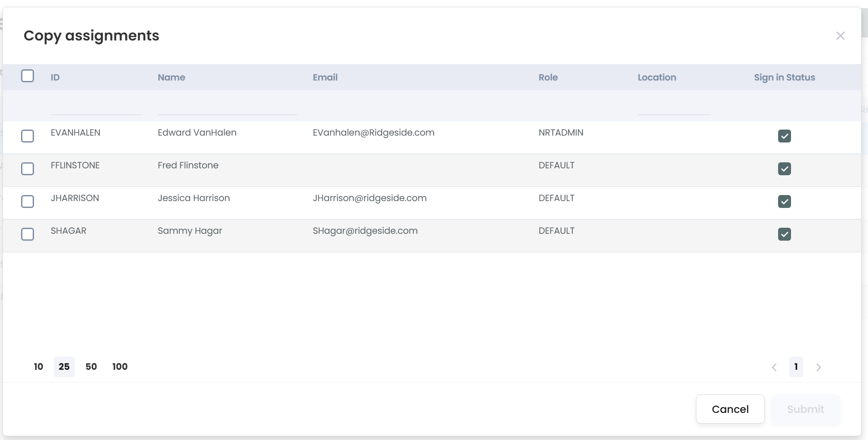Set page size to 50
868x440 pixels.
tap(91, 367)
